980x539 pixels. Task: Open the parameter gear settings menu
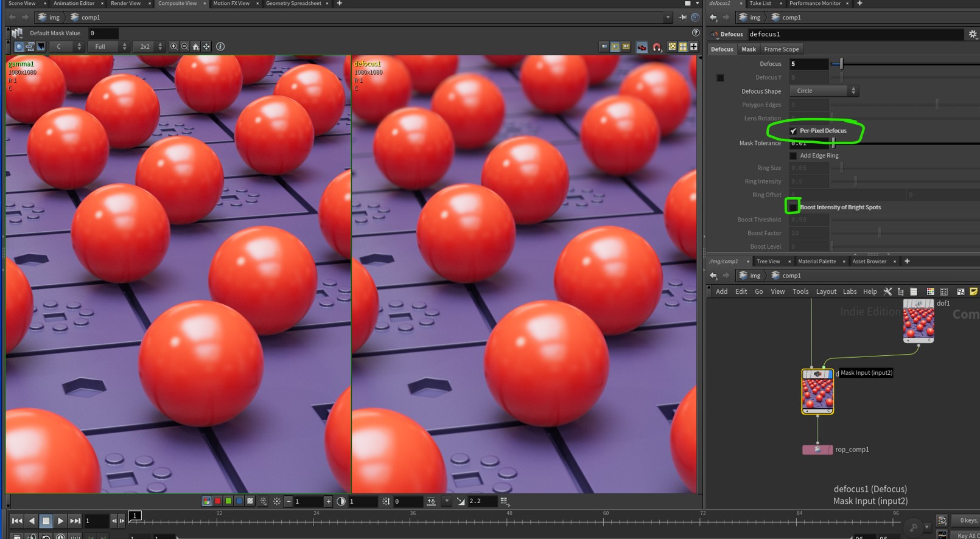tap(972, 34)
